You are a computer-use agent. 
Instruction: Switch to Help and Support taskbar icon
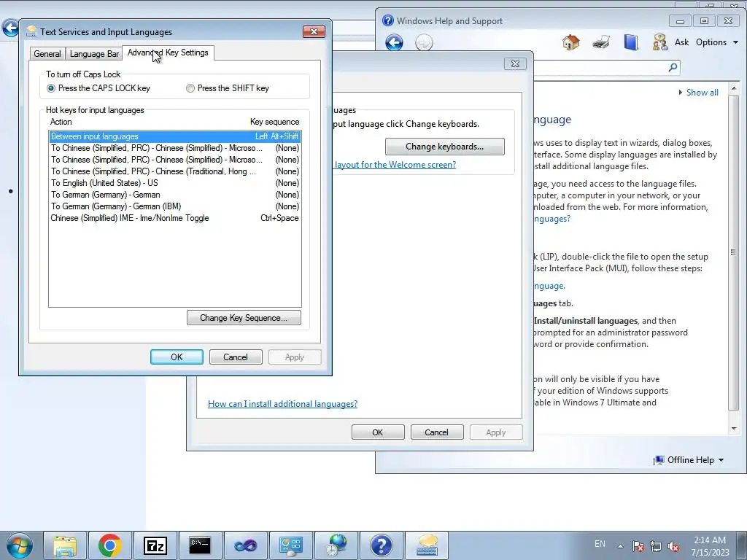pyautogui.click(x=381, y=545)
